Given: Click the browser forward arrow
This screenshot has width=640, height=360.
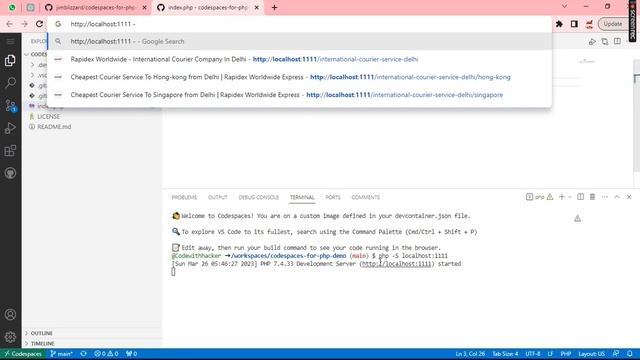Looking at the screenshot, I should (x=24, y=24).
